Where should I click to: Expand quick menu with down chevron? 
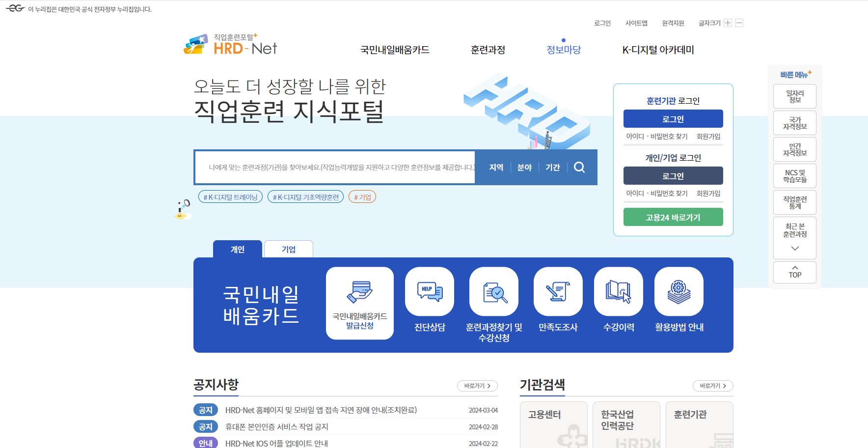(795, 249)
